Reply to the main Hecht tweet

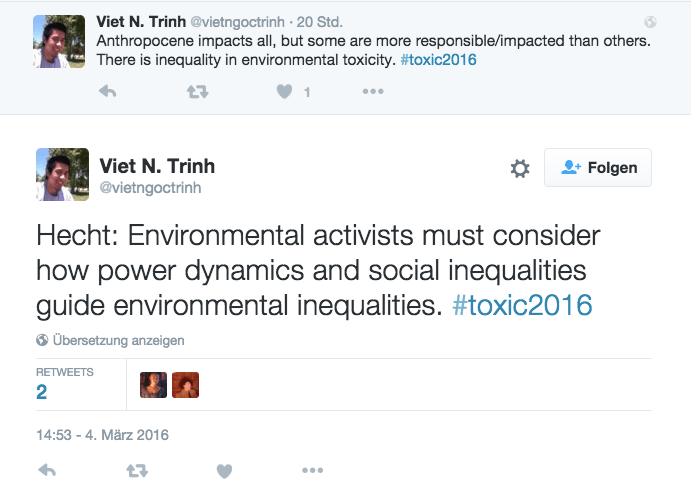tap(47, 470)
